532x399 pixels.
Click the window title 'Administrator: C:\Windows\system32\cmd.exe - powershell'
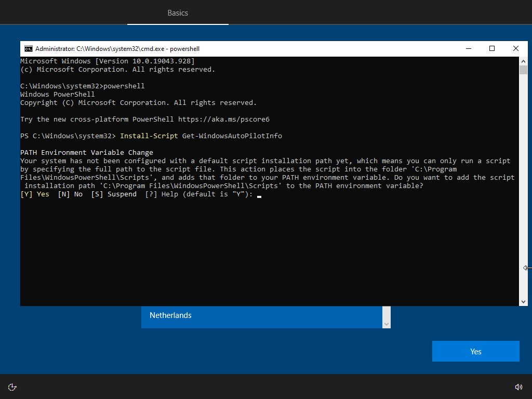click(117, 49)
